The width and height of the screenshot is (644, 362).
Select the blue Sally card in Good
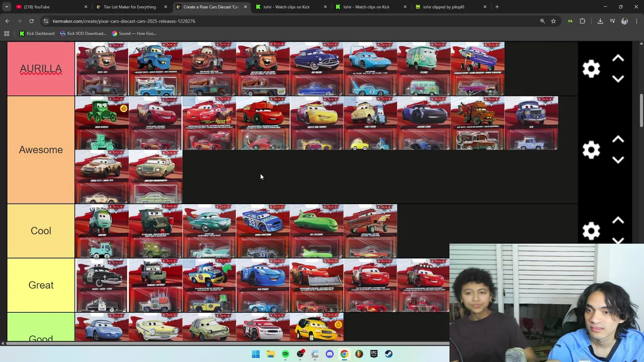pos(102,327)
